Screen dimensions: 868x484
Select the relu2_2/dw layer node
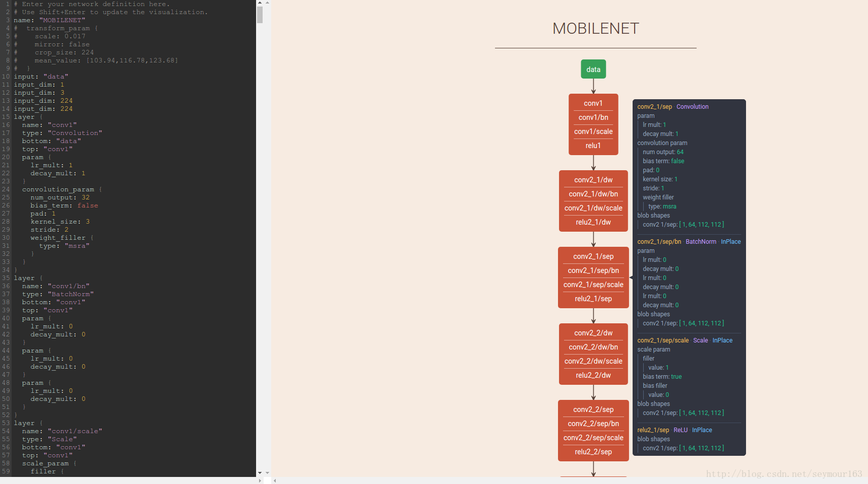pos(593,375)
